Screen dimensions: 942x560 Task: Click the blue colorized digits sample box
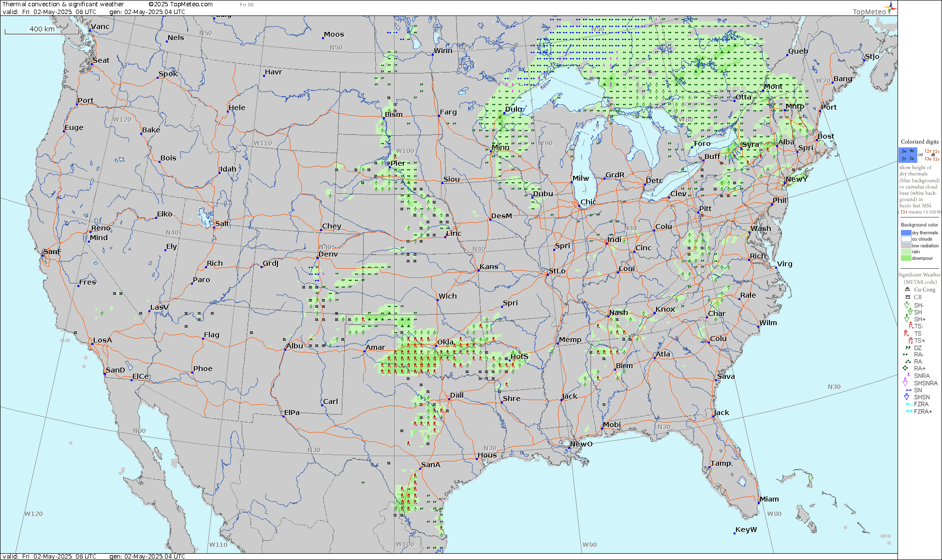[908, 155]
